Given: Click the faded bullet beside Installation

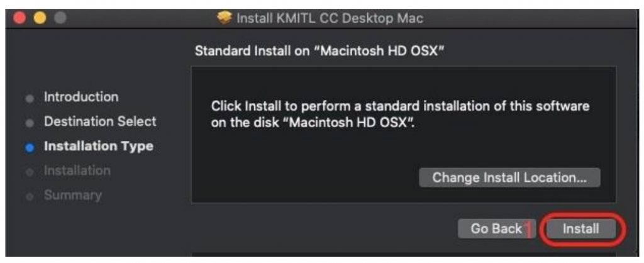Looking at the screenshot, I should pos(30,172).
